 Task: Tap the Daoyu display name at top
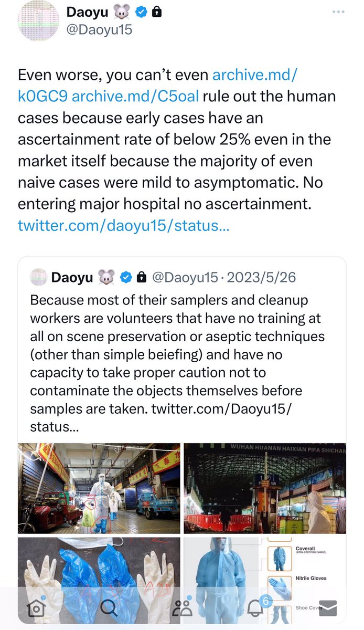coord(87,11)
